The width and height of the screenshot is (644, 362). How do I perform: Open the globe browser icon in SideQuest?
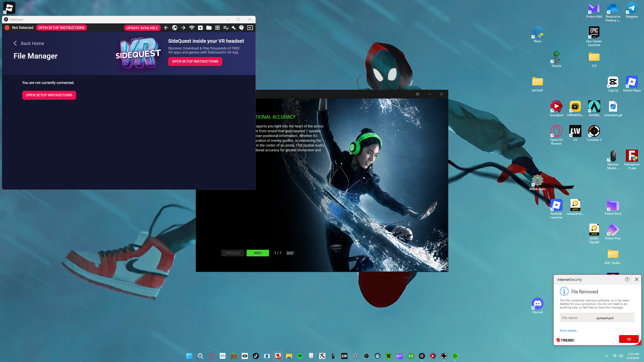coord(175,28)
